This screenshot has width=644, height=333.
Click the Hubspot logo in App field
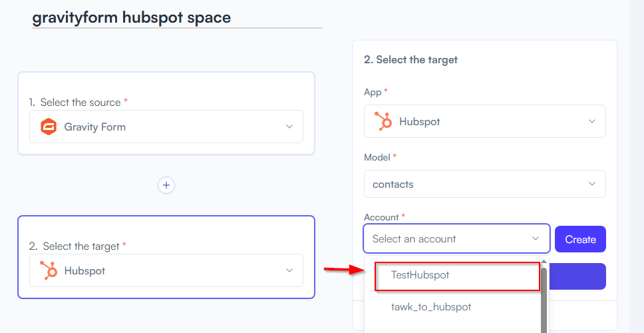[383, 121]
